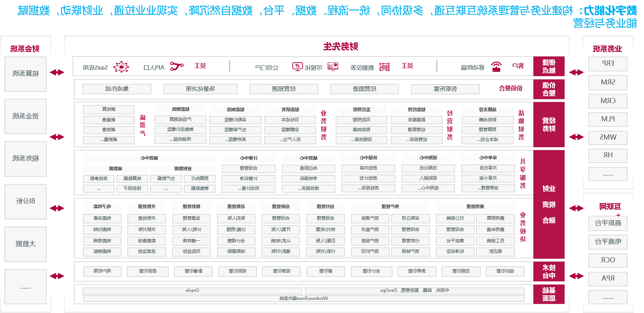
Task: Click the OCR box
Action: point(608,260)
